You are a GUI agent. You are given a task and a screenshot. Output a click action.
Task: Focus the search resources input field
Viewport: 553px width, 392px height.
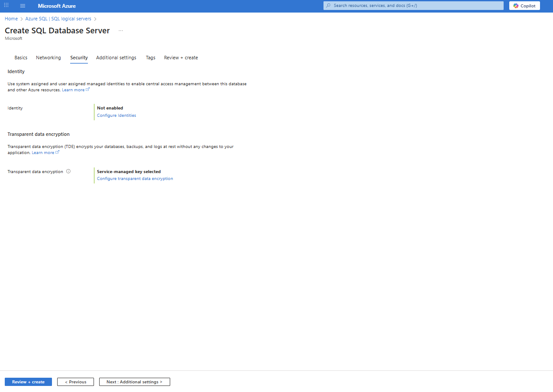[414, 6]
